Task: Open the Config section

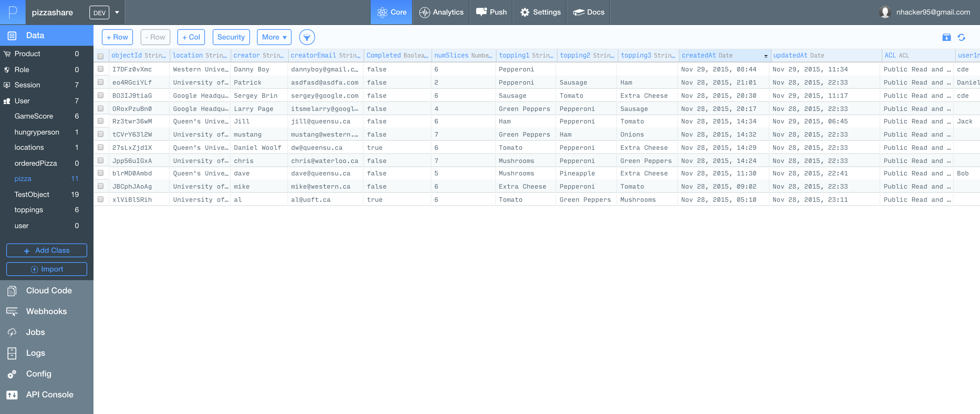Action: pyautogui.click(x=38, y=373)
